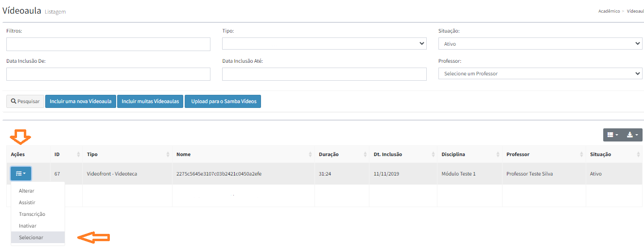This screenshot has width=644, height=247.
Task: Click Incluir uma nova Vídeoaula button
Action: click(x=80, y=102)
